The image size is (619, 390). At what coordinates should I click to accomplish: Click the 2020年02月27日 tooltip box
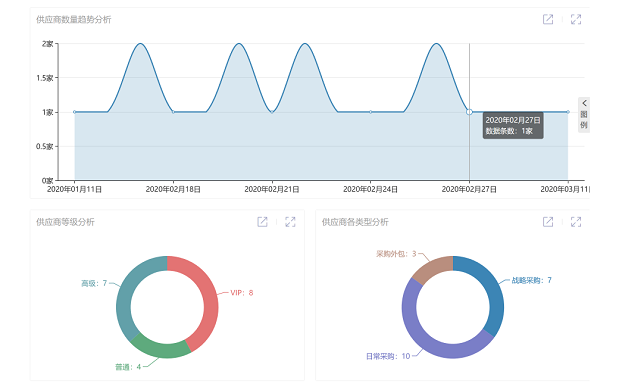pyautogui.click(x=513, y=125)
